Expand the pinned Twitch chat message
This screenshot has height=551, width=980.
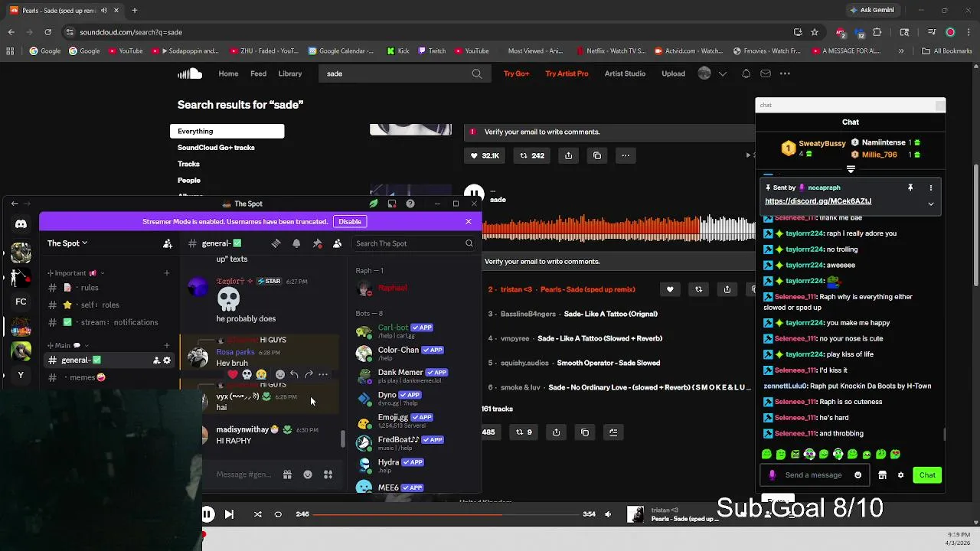(x=931, y=204)
